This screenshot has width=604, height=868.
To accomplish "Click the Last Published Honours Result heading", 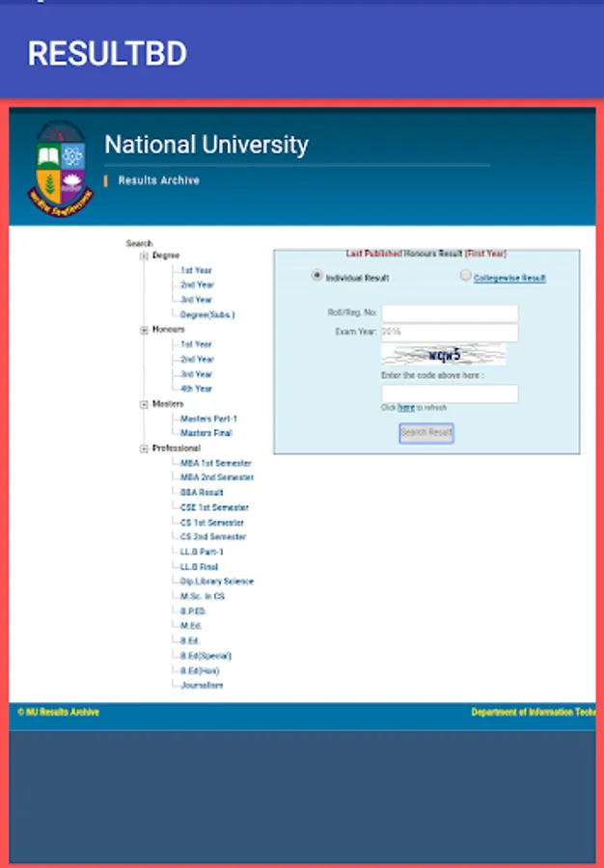I will point(426,254).
